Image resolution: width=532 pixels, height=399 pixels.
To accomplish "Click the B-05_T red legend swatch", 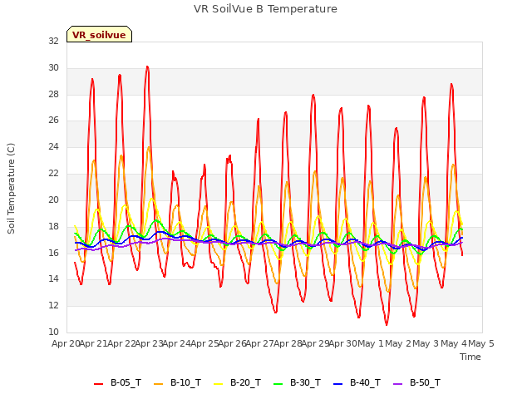I will tap(98, 384).
